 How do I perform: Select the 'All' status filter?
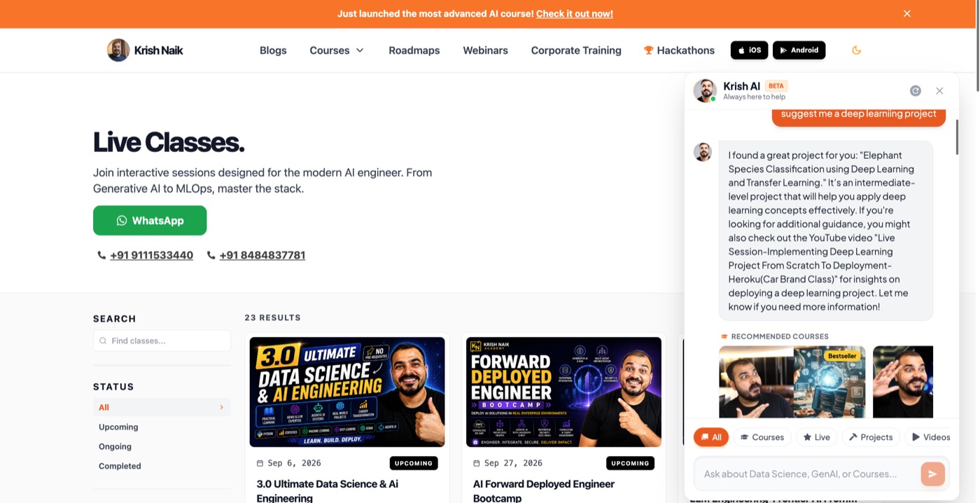(162, 407)
